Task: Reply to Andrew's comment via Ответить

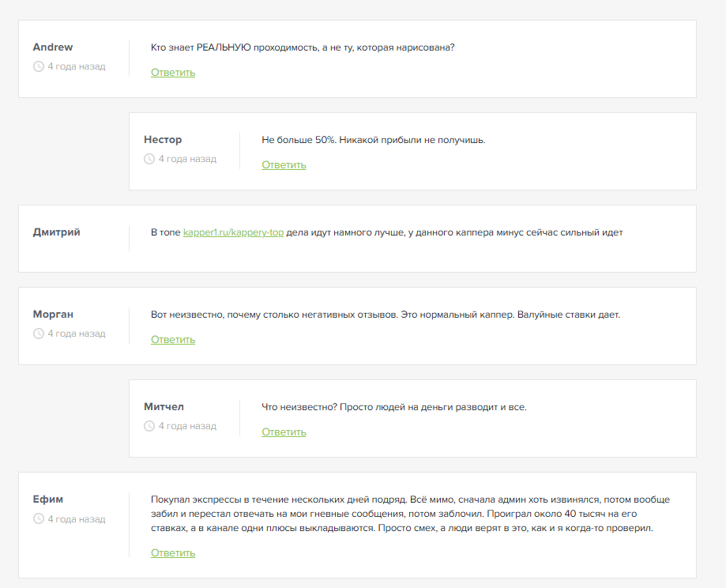Action: [x=173, y=73]
